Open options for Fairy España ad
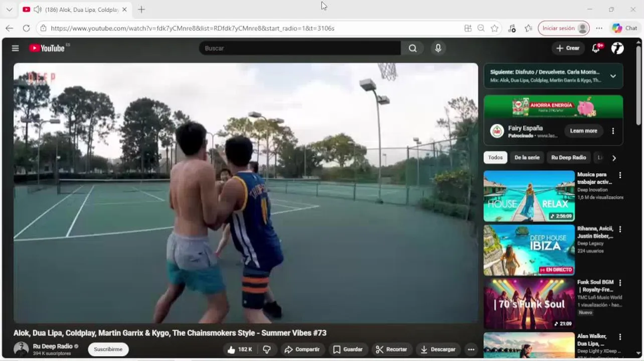Viewport: 644px width, 361px height. [613, 131]
